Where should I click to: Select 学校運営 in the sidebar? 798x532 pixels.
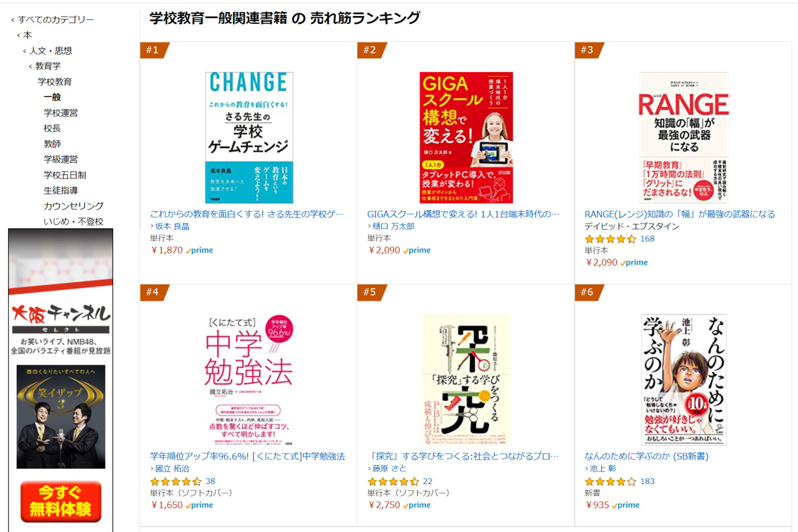61,112
